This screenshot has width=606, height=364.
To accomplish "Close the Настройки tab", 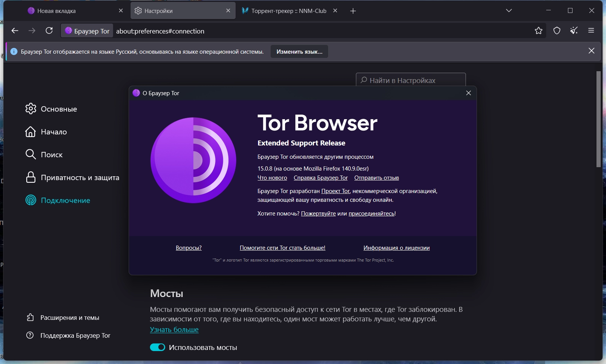I will pyautogui.click(x=228, y=11).
